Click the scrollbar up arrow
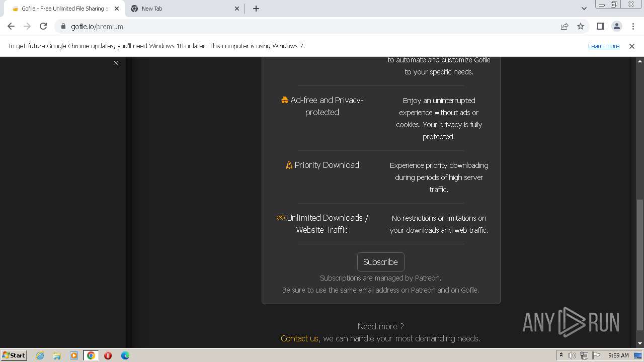This screenshot has width=644, height=362. (x=639, y=61)
